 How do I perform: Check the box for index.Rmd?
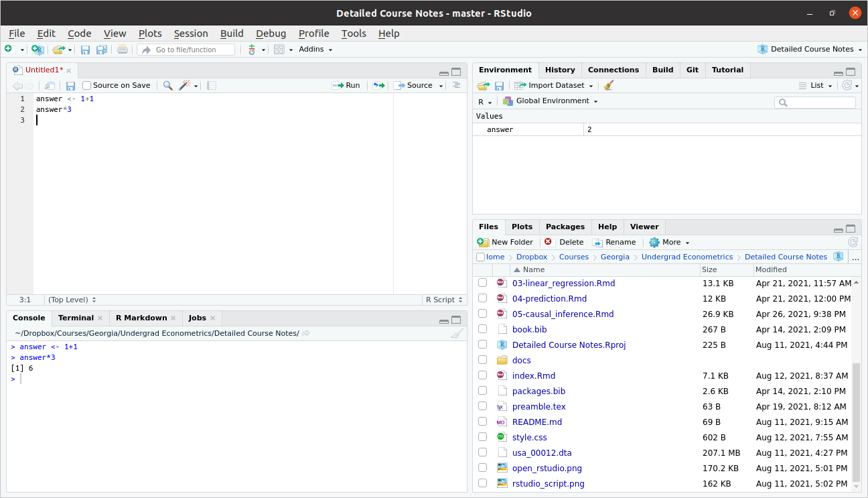click(x=482, y=375)
